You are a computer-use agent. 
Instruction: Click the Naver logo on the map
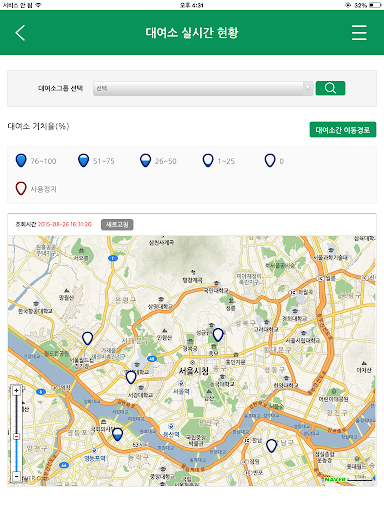point(335,479)
